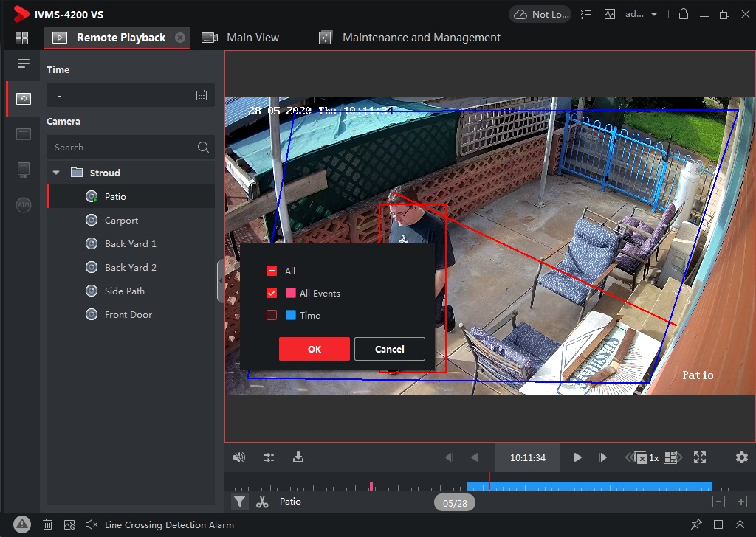Screen dimensions: 756x537
Task: Open playback settings gear
Action: pos(742,457)
